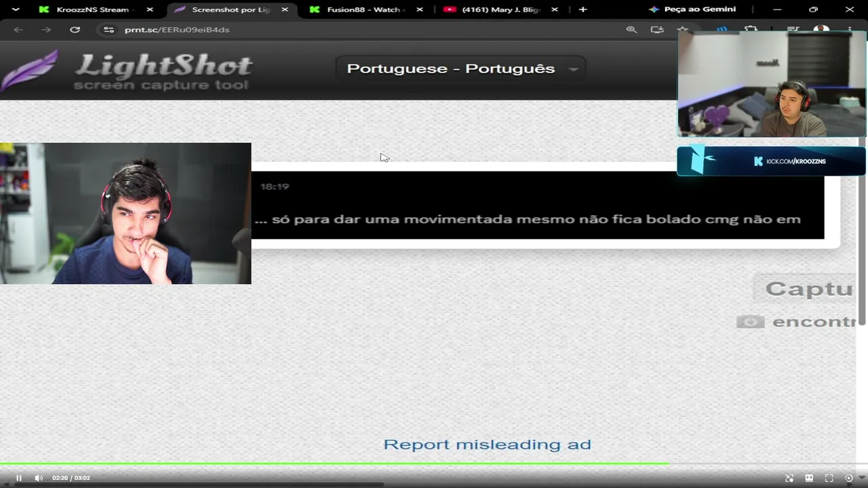Click Report misleading ad link

(x=487, y=445)
